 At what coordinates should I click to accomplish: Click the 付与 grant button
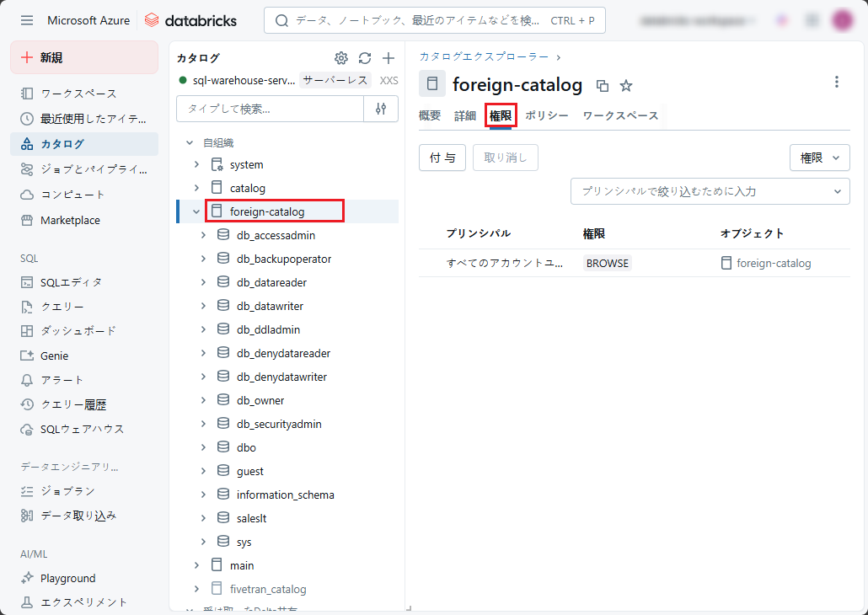coord(442,158)
